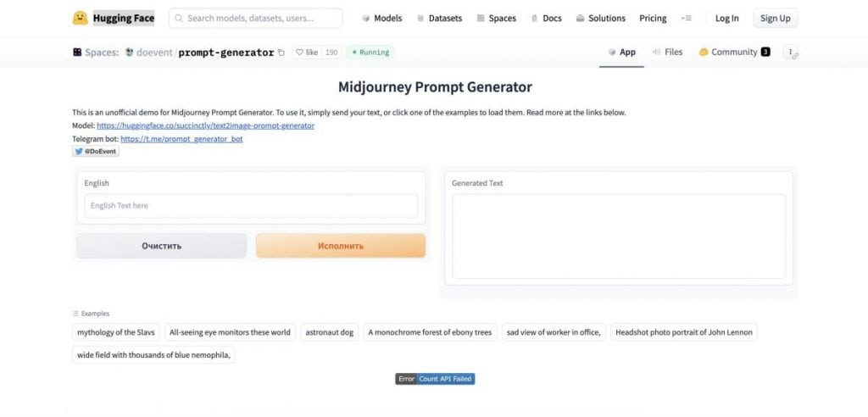
Task: Click the Sign Up button
Action: tap(775, 19)
